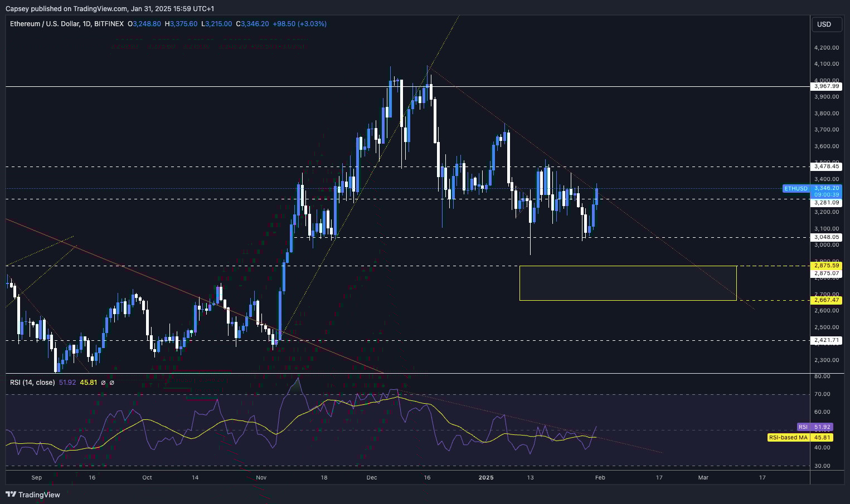Click the second Ø icon in the RSI header

pyautogui.click(x=111, y=383)
